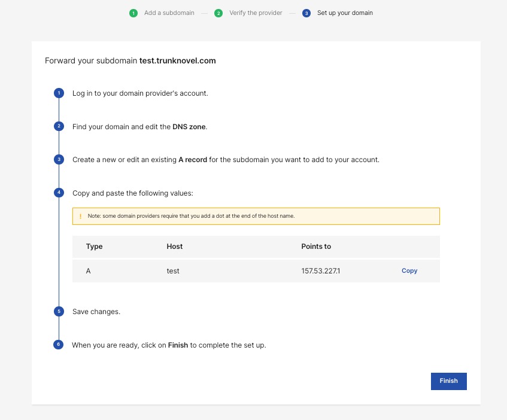Click the numbered circle icon for step 1
Viewport: 507px width, 420px height.
pos(59,93)
